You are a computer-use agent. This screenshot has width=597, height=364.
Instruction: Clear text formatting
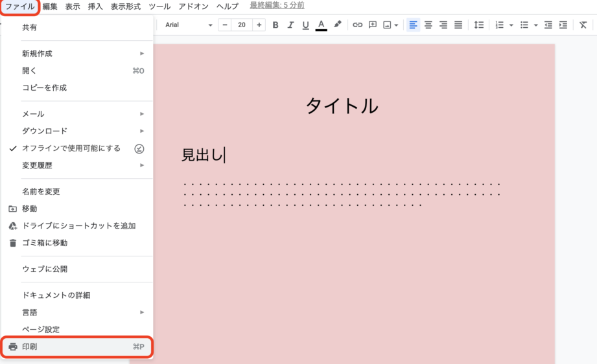pyautogui.click(x=583, y=25)
